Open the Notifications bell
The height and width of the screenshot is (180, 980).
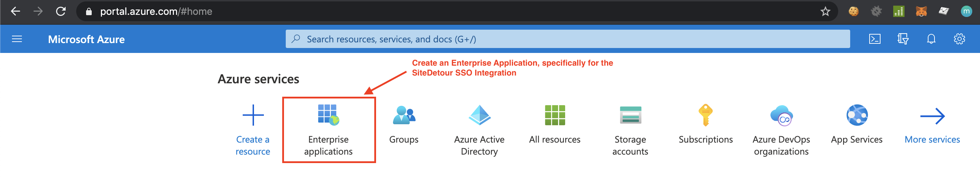click(x=931, y=39)
